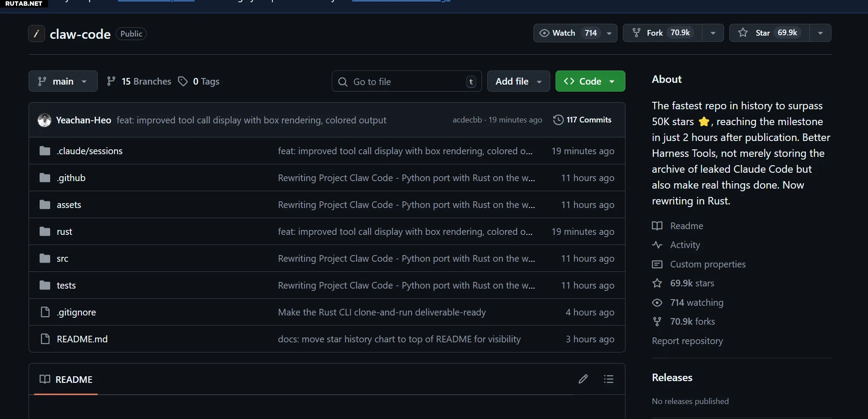Open the Add file dropdown
Image resolution: width=868 pixels, height=419 pixels.
pyautogui.click(x=518, y=82)
